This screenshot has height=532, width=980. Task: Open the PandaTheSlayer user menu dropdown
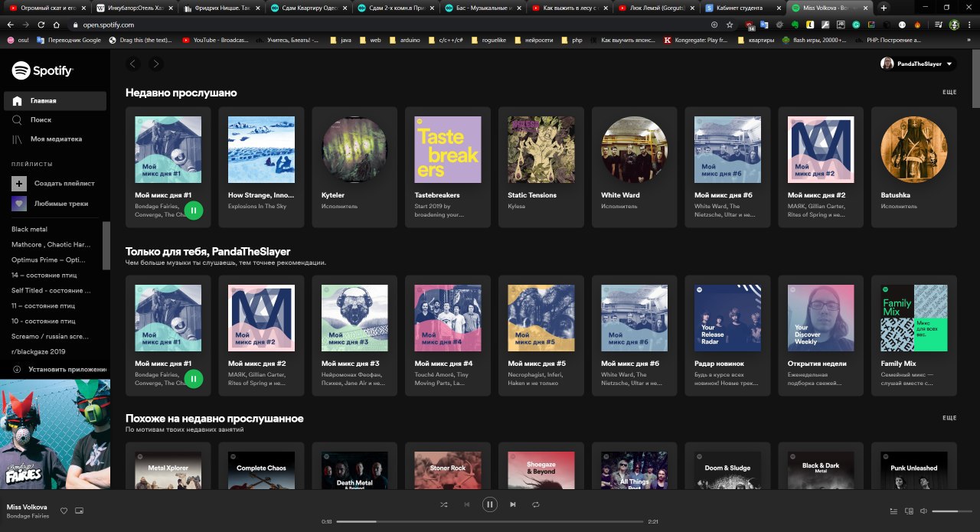(918, 64)
